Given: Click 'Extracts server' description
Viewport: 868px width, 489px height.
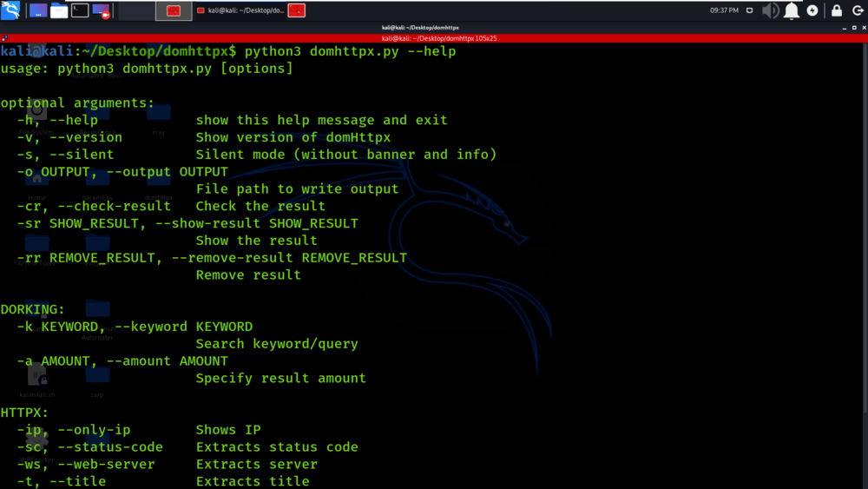Looking at the screenshot, I should coord(257,464).
